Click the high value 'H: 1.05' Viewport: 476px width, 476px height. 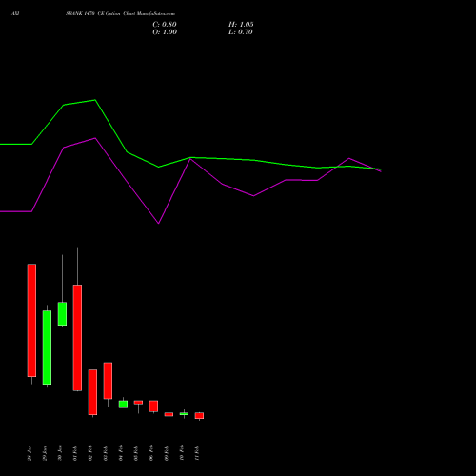241,25
